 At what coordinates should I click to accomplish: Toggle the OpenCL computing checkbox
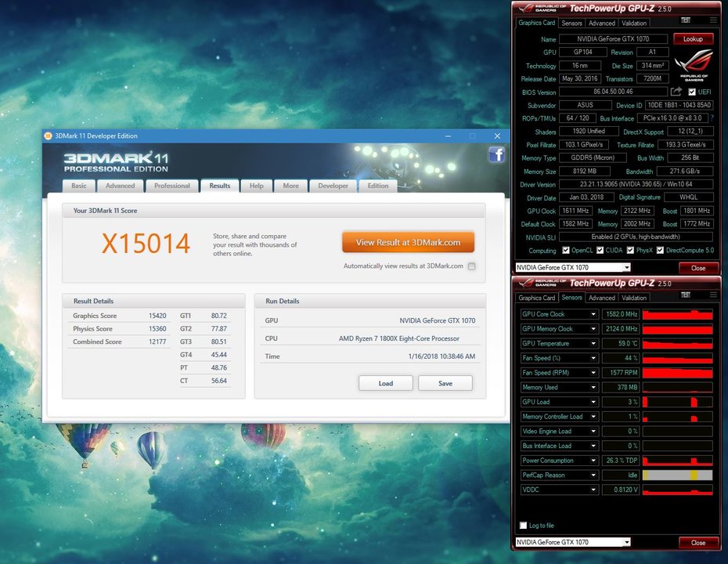tap(565, 251)
